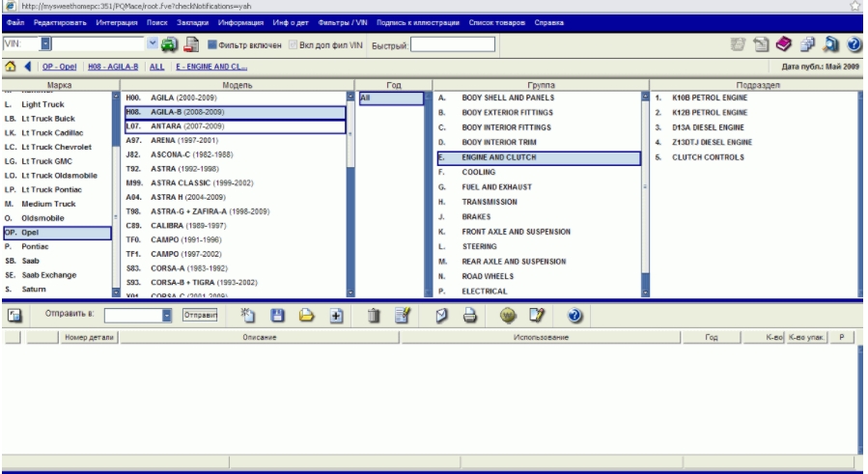Click the grey list icon in top-right toolbar
The width and height of the screenshot is (868, 474).
pyautogui.click(x=738, y=44)
